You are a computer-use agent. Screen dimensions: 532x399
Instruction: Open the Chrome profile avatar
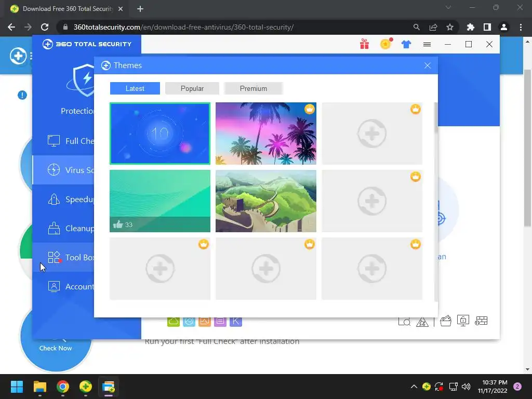504,27
